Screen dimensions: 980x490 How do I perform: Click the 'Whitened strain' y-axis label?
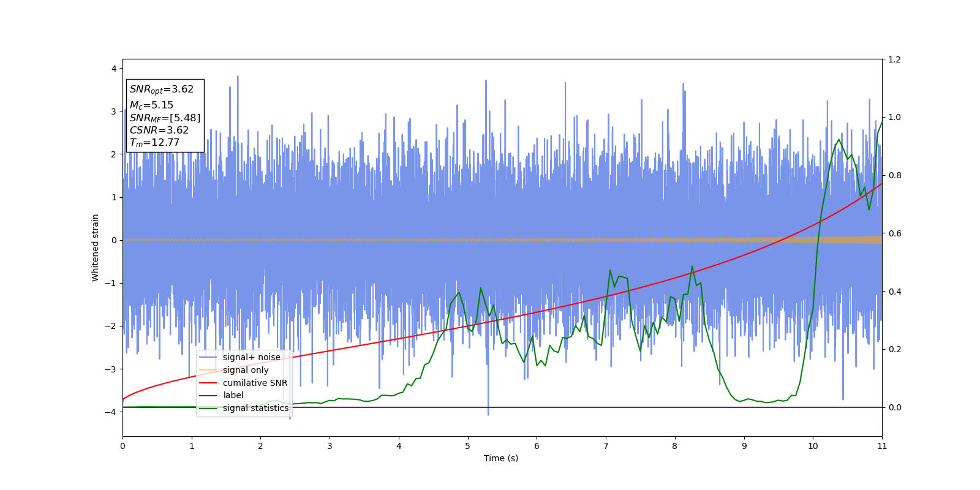click(96, 247)
